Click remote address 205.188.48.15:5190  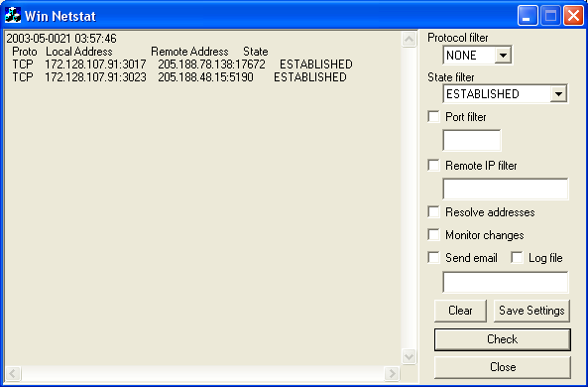point(205,77)
